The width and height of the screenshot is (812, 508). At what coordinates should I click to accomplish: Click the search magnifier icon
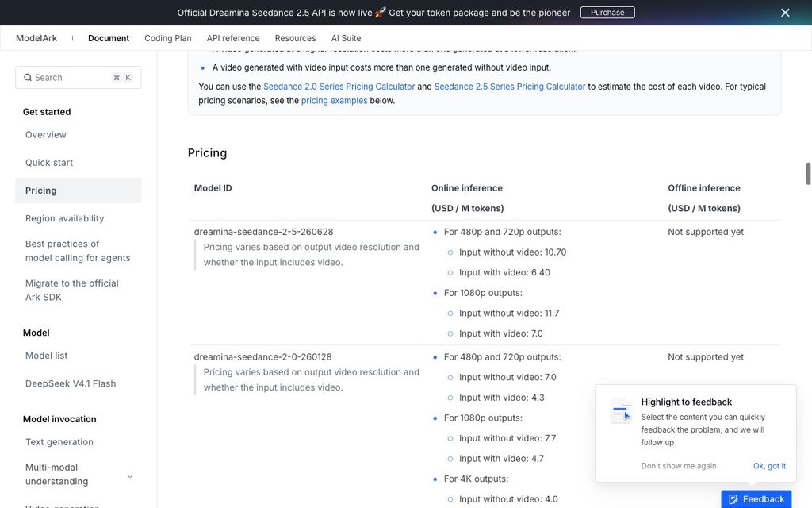[28, 77]
